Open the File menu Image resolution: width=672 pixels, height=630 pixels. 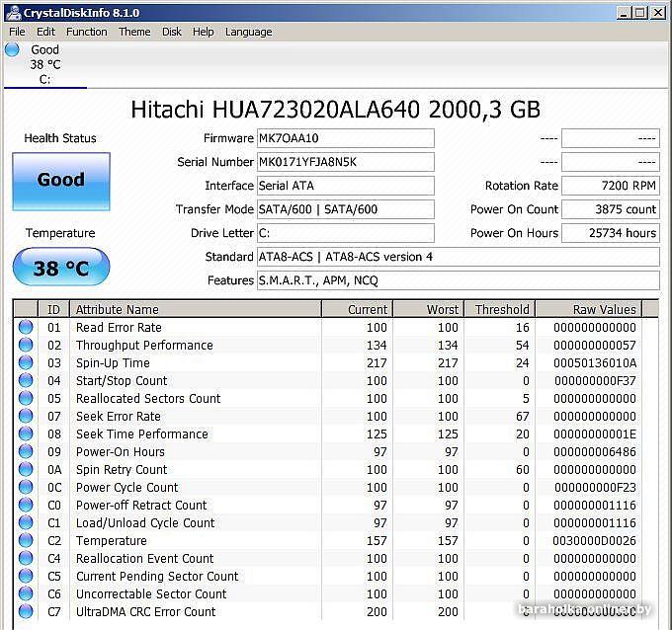coord(17,32)
